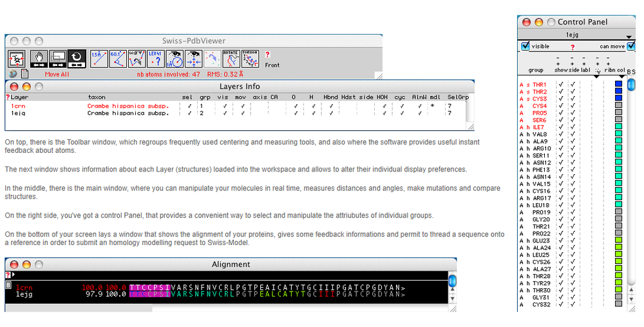
Task: Select residue TYR29 in Control Panel
Action: (542, 283)
